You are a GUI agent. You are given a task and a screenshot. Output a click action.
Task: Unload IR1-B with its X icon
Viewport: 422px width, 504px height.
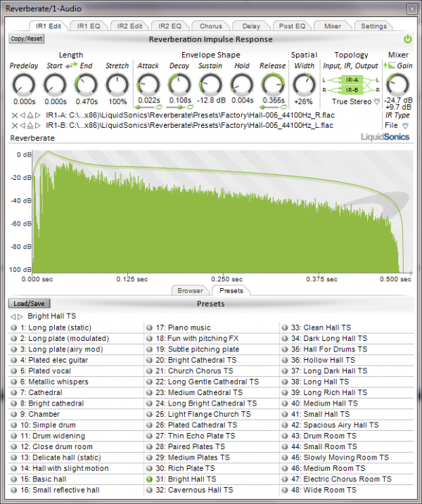coord(15,125)
